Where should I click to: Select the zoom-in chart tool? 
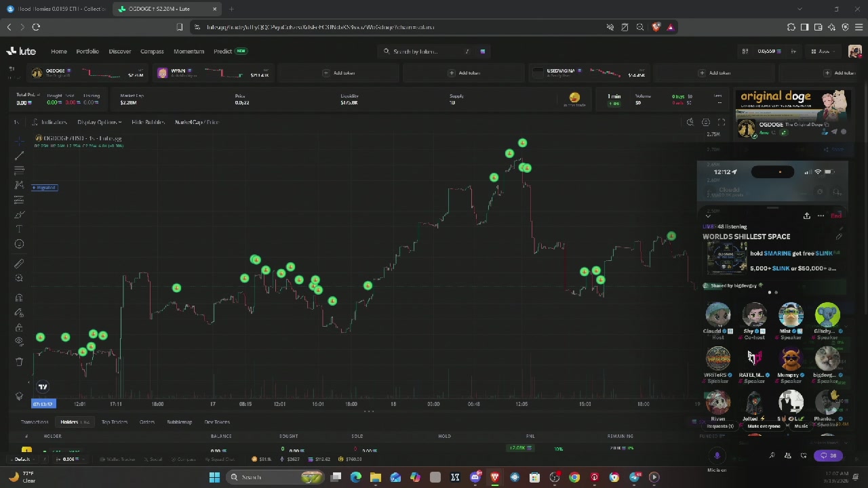(x=19, y=279)
